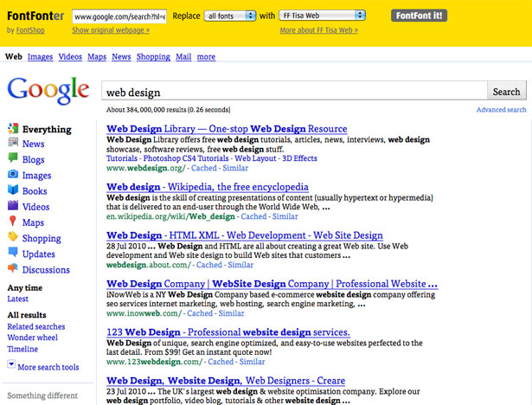Screen dimensions: 532x405
Task: Click the Search button
Action: (507, 92)
